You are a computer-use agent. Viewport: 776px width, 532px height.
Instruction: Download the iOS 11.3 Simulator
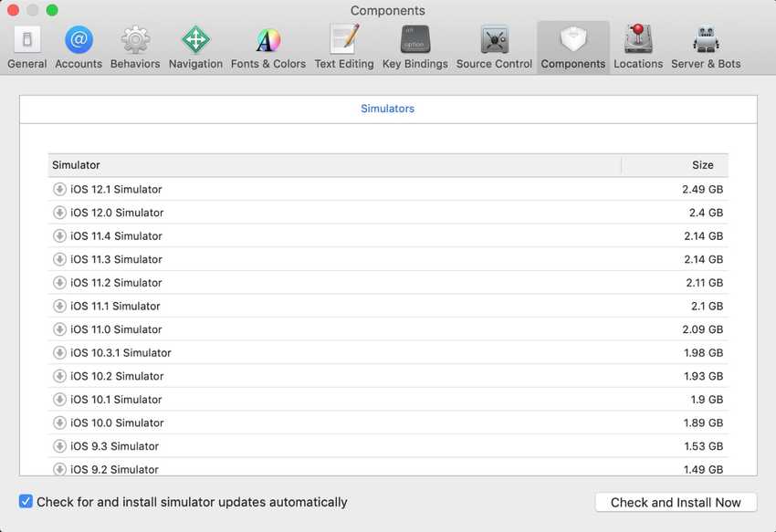pyautogui.click(x=59, y=259)
